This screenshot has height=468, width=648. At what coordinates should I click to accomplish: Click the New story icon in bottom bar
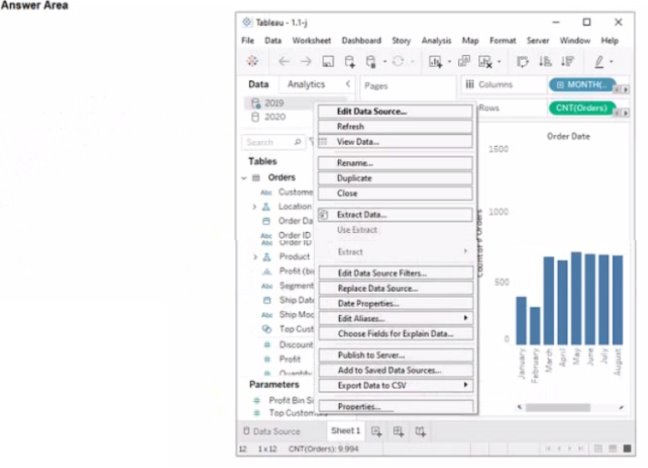pyautogui.click(x=420, y=432)
